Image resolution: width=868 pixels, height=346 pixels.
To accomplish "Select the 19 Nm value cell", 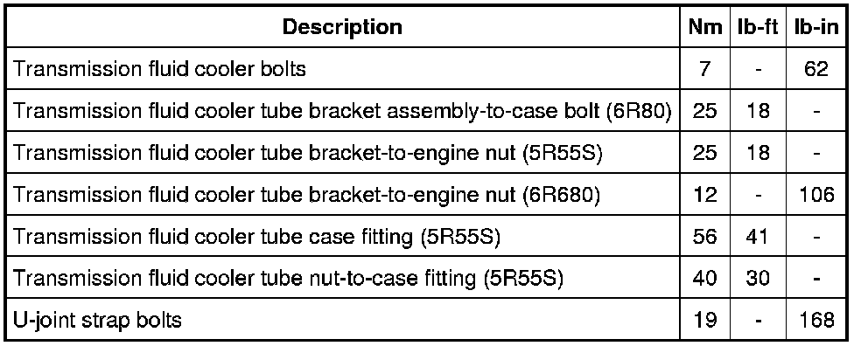I will pos(705,320).
